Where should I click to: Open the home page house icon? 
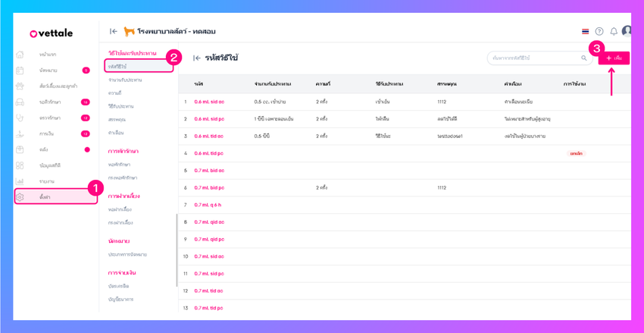pyautogui.click(x=20, y=55)
